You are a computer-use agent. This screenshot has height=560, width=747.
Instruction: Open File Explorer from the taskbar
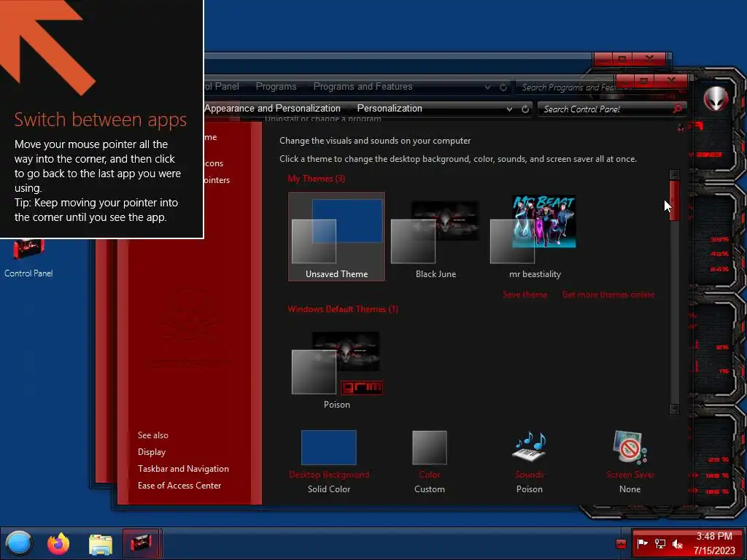tap(101, 544)
